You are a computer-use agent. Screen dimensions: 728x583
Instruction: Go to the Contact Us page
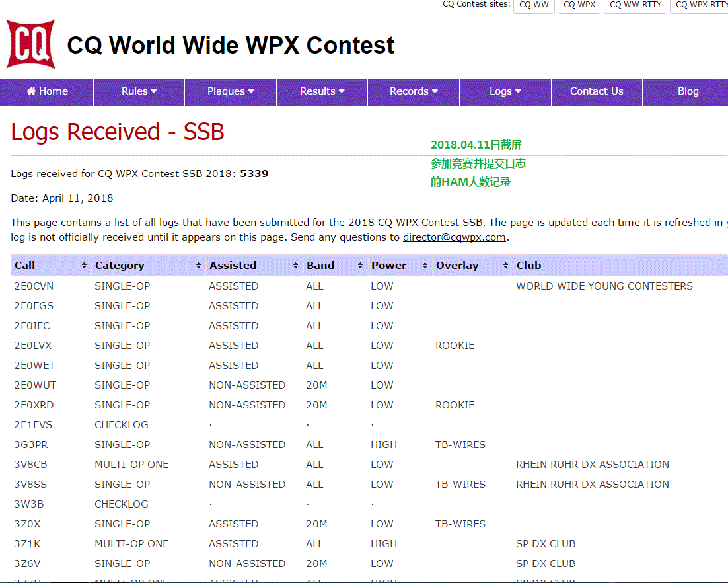click(x=597, y=91)
